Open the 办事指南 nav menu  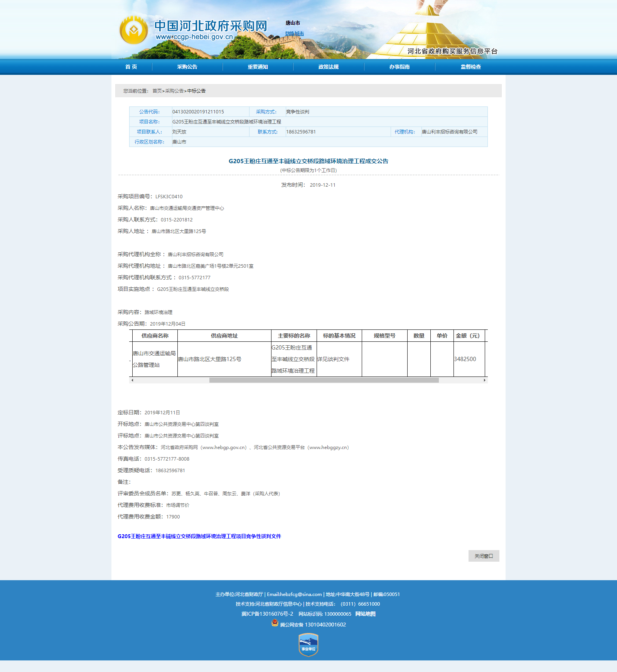(400, 67)
